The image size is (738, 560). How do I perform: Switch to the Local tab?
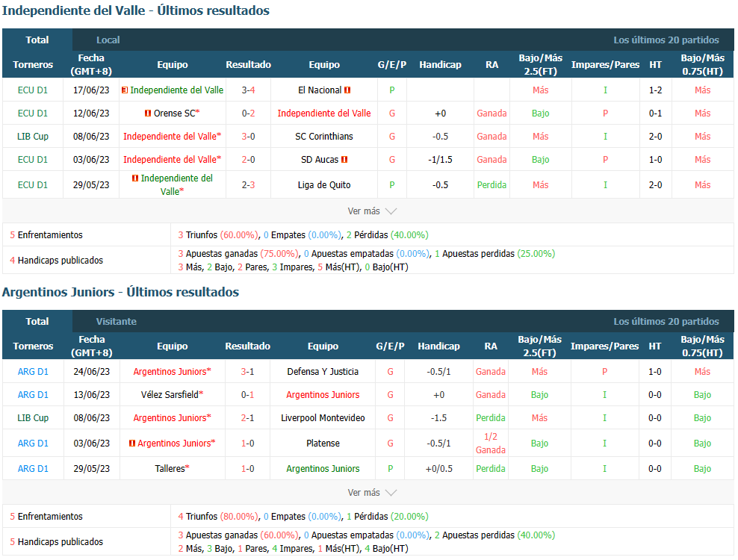coord(108,40)
